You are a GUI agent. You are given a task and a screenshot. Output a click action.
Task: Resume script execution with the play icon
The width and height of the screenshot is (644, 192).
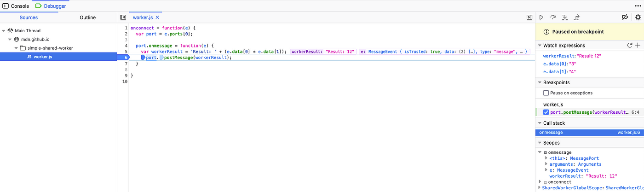click(x=541, y=17)
